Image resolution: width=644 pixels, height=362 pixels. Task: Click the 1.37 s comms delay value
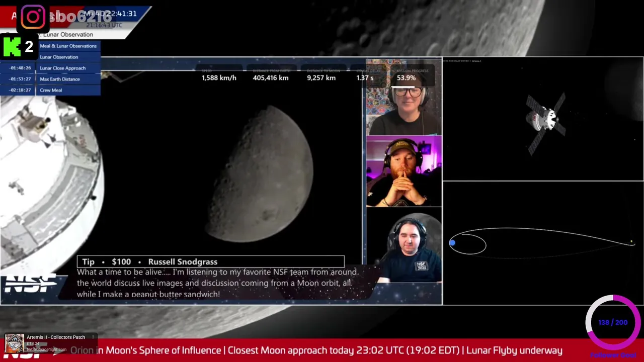tap(365, 78)
